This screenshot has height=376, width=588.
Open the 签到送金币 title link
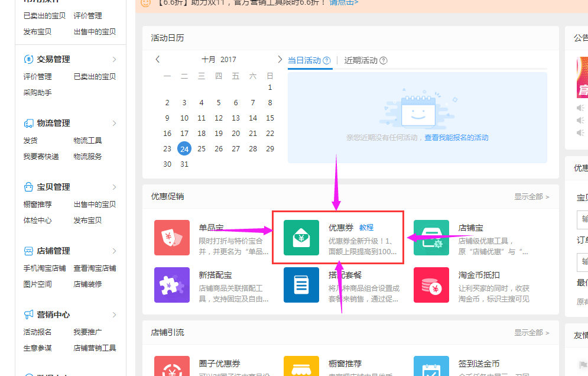(479, 363)
